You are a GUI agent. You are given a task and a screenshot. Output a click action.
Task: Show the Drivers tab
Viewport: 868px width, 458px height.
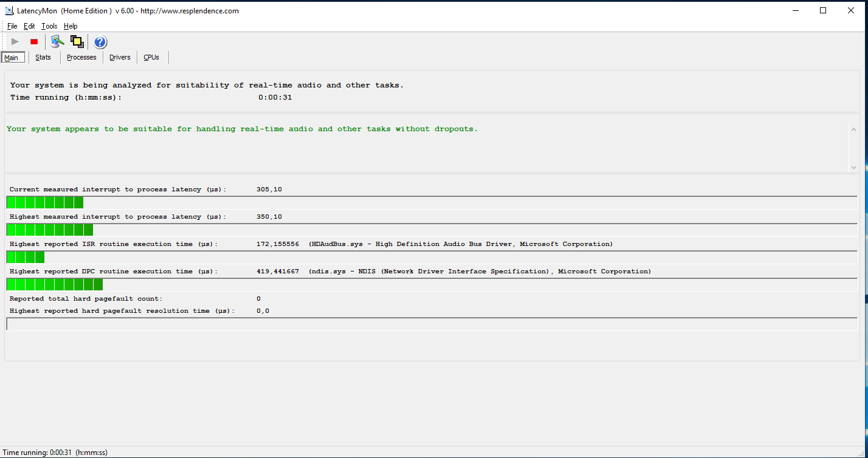[120, 58]
